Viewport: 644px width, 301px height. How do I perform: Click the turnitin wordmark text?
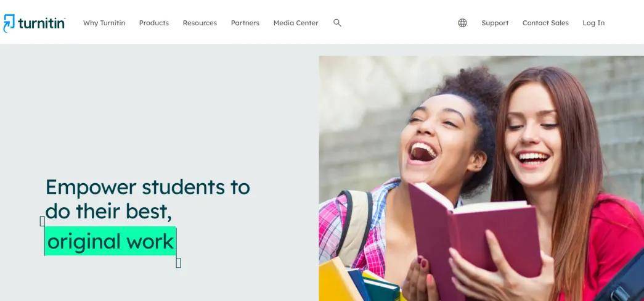pos(41,23)
